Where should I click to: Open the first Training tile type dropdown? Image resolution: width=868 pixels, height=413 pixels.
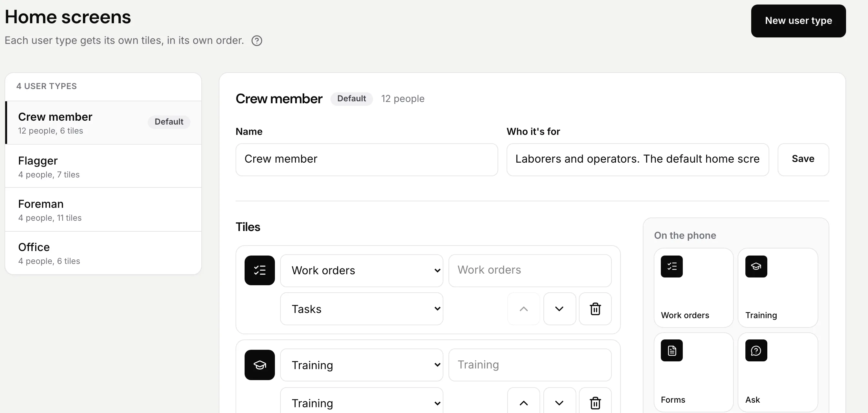(x=361, y=365)
